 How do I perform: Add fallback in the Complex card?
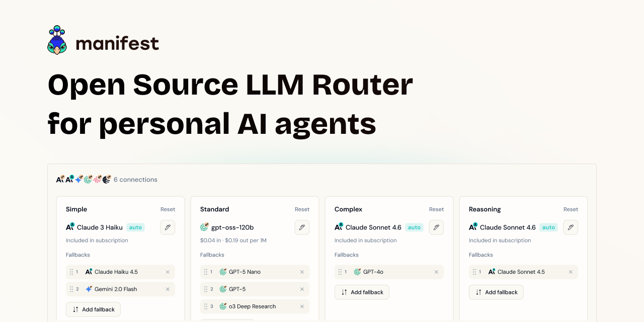[362, 292]
